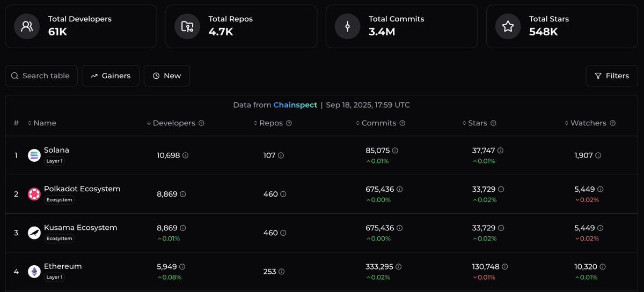Image resolution: width=644 pixels, height=292 pixels.
Task: Open the Filters panel
Action: [x=612, y=76]
